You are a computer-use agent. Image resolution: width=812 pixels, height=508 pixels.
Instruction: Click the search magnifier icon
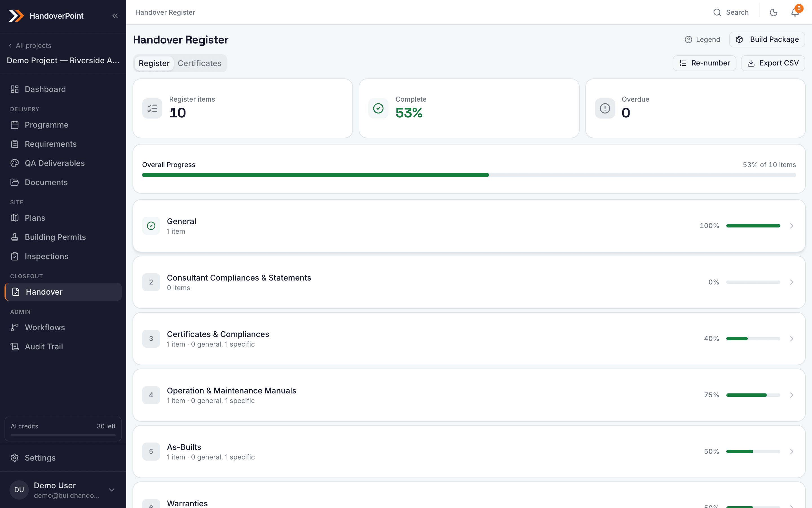717,12
